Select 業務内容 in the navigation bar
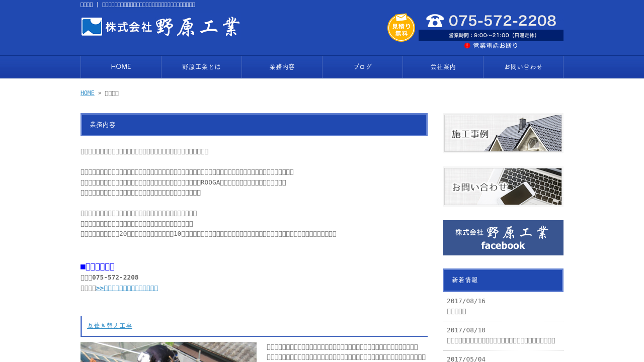 (282, 67)
